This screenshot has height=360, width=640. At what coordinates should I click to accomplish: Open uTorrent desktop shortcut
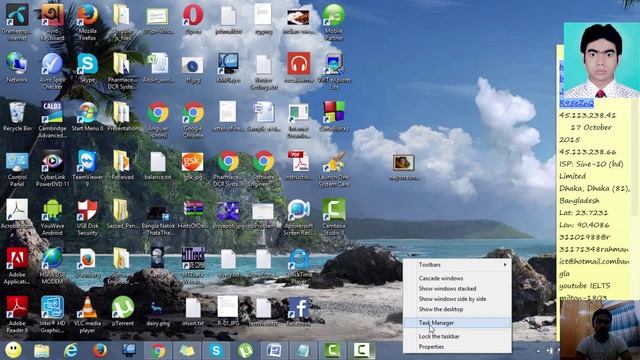122,311
